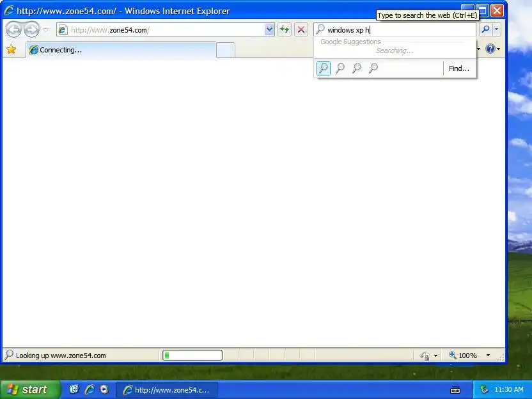This screenshot has width=532, height=399.
Task: Click the Help question mark icon
Action: (490, 49)
